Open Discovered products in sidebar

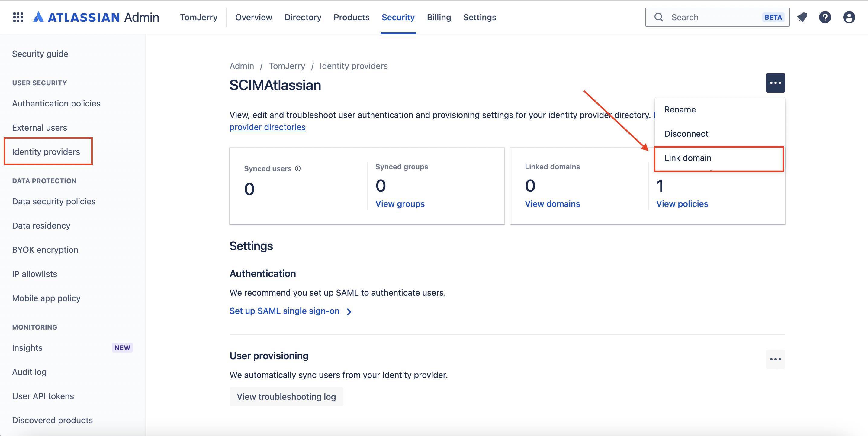52,420
